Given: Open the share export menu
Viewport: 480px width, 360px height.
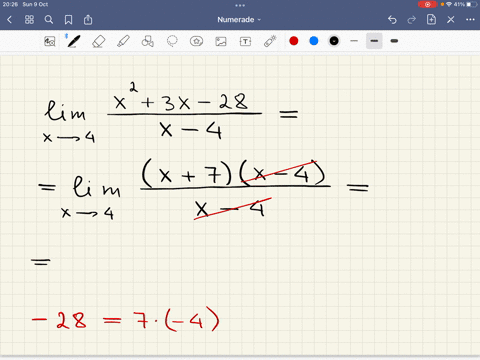Looking at the screenshot, I should tap(88, 20).
